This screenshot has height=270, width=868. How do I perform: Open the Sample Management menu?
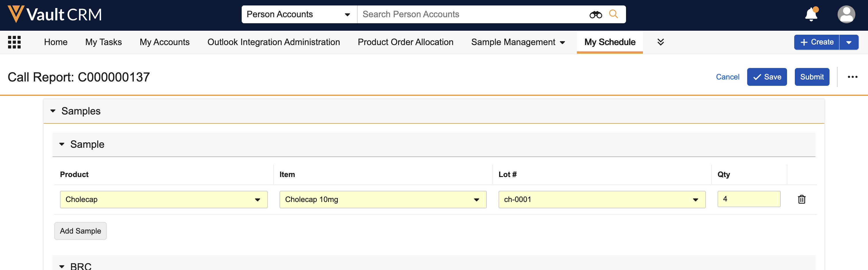[x=518, y=42]
